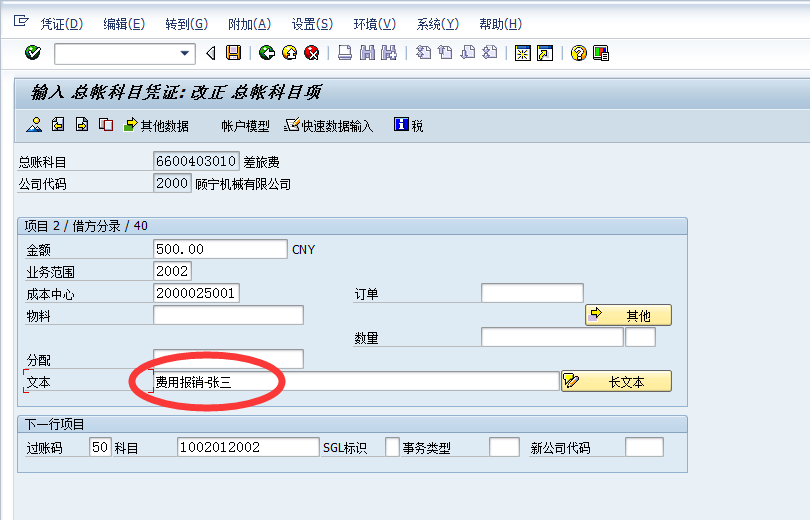Click the 业务范围 field showing 2002

173,271
